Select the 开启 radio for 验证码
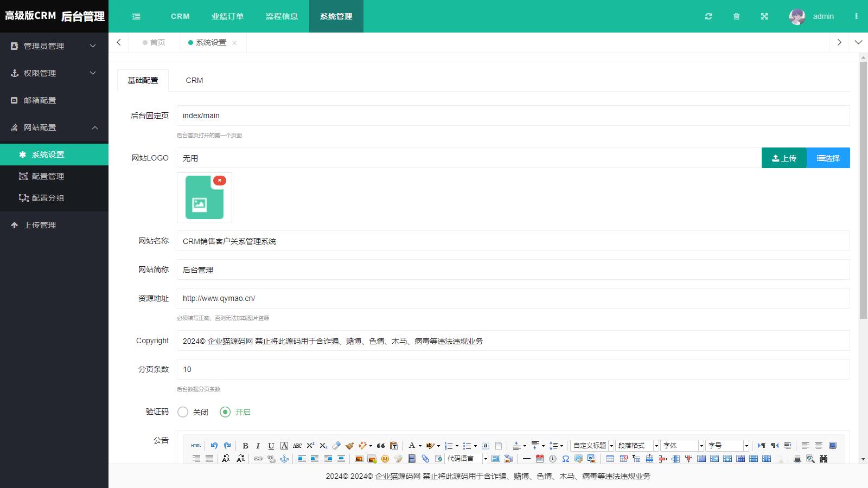 point(225,412)
